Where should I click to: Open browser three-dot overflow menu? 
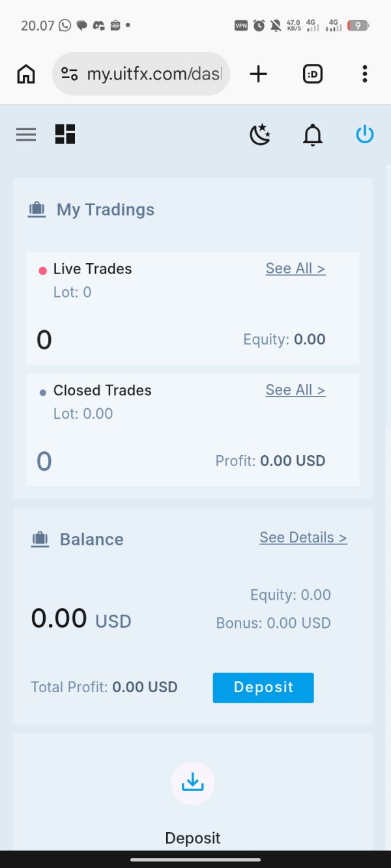(x=364, y=74)
